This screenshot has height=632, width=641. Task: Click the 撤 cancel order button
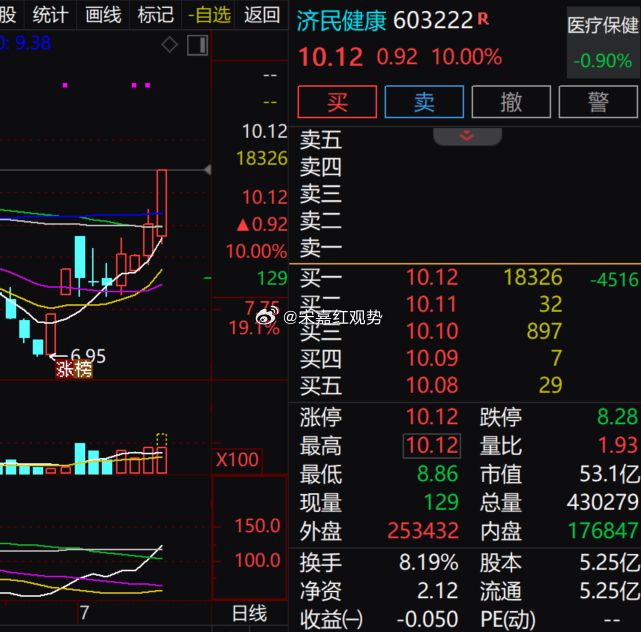[x=511, y=102]
